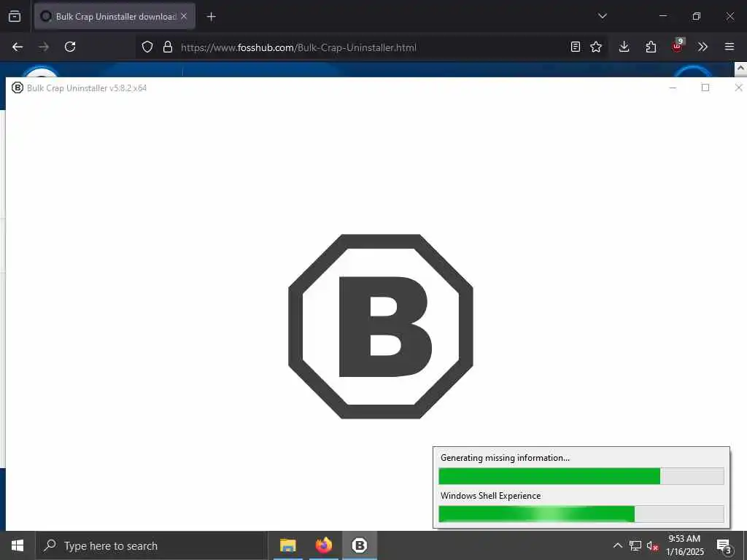747x560 pixels.
Task: Click Bulk Crap Uninstaller taskbar icon
Action: point(360,545)
